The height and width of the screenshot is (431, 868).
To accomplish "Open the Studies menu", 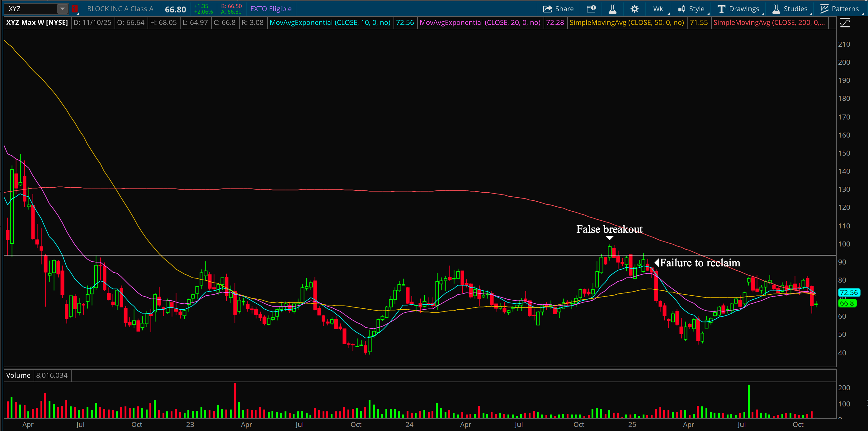I will click(790, 9).
